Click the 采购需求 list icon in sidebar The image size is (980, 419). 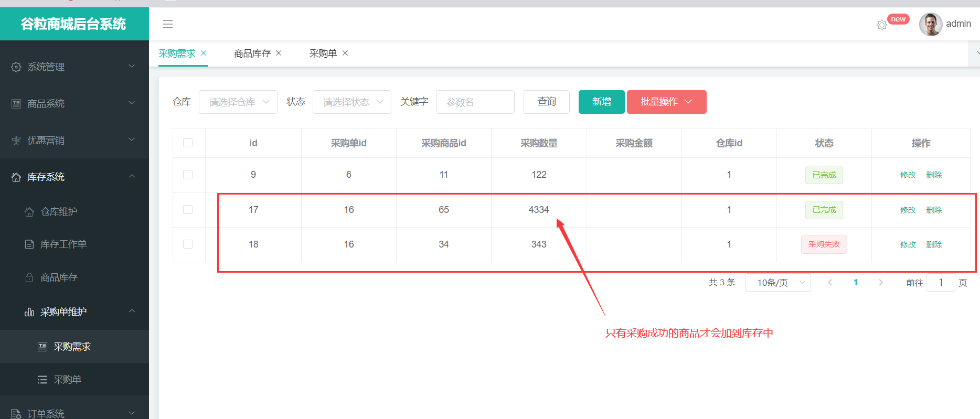pyautogui.click(x=42, y=347)
